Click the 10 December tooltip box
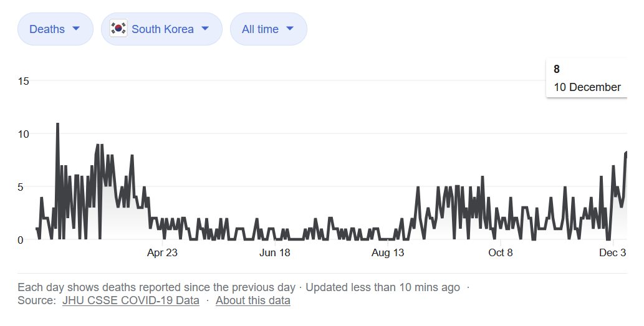The height and width of the screenshot is (326, 644). point(587,79)
